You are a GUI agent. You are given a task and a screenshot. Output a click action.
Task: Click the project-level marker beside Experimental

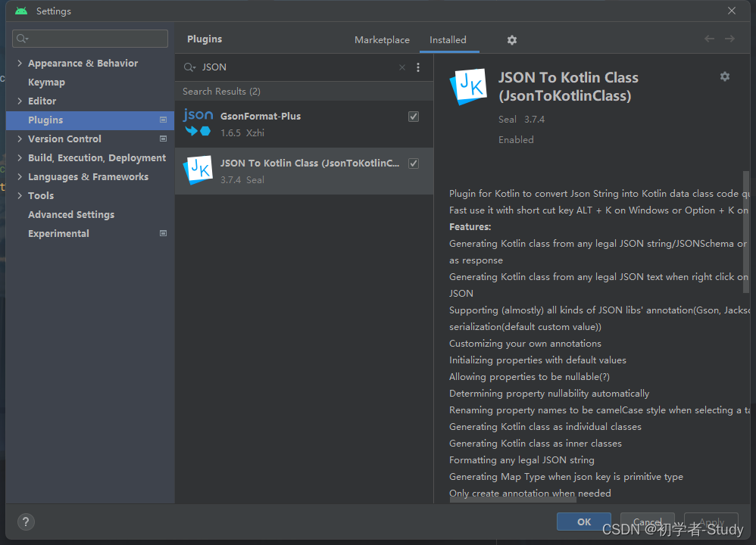tap(164, 233)
